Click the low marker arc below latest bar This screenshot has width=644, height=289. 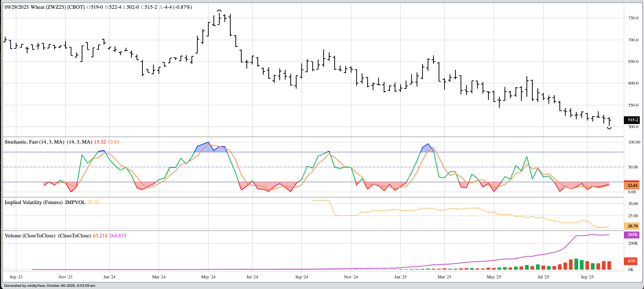(609, 128)
